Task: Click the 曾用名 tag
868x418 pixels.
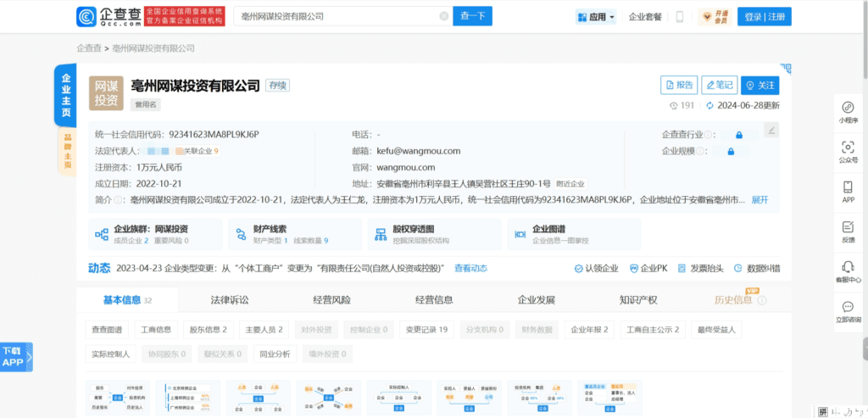Action: [x=146, y=104]
